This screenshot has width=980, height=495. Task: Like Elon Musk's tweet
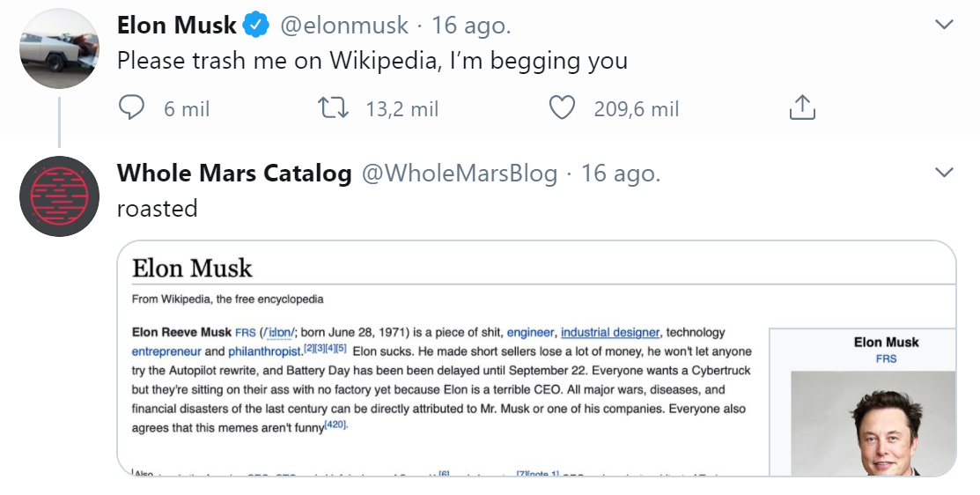pyautogui.click(x=562, y=108)
